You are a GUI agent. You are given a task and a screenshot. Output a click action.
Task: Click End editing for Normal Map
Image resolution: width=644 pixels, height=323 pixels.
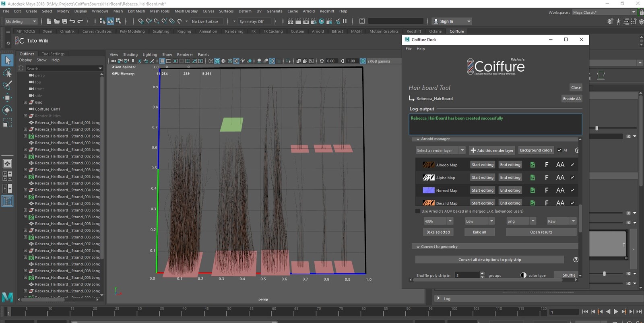coord(510,190)
